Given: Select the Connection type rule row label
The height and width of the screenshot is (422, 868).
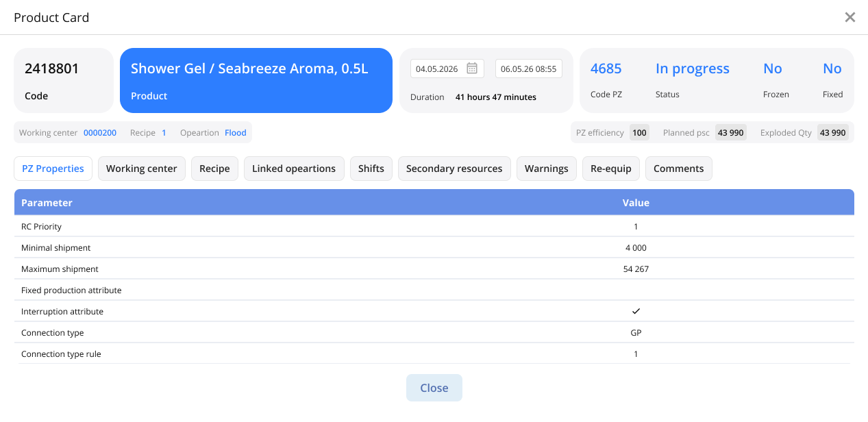Looking at the screenshot, I should point(61,354).
